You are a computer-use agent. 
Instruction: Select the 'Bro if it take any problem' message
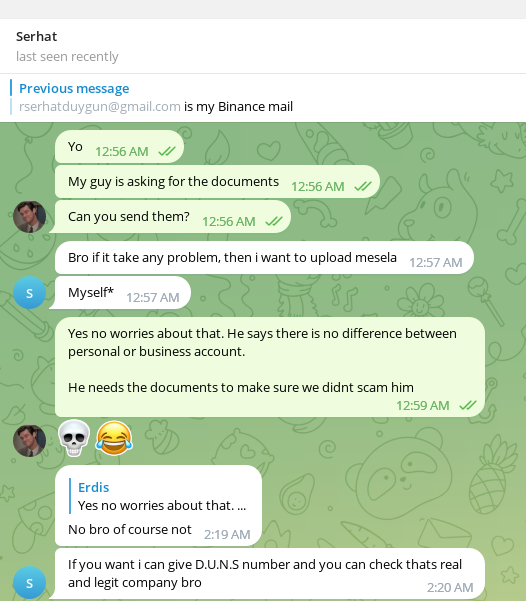264,258
